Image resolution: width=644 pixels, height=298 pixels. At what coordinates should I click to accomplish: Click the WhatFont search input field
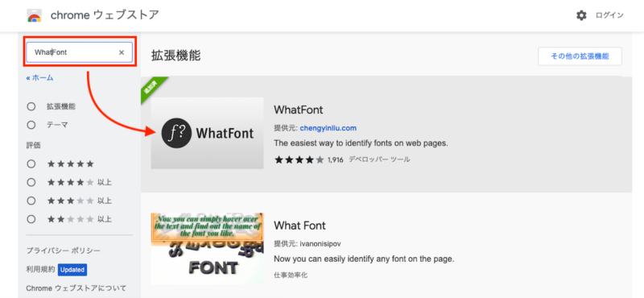click(79, 52)
